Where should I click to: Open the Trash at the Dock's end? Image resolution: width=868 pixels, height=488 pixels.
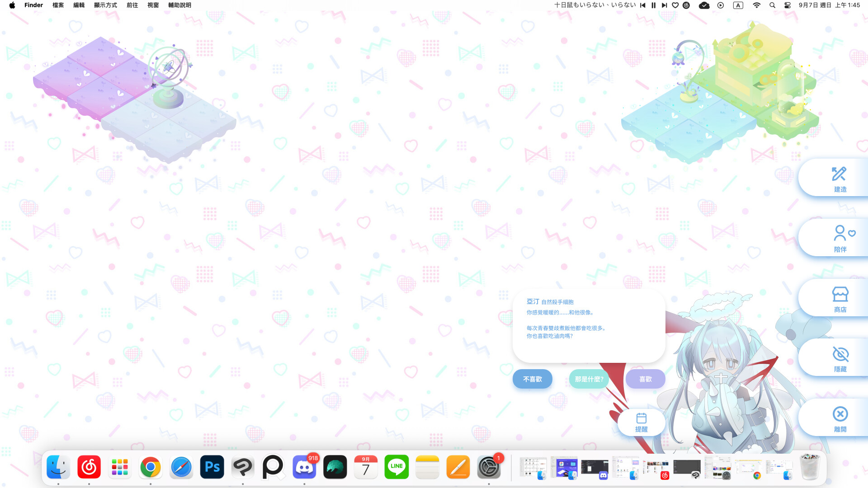coord(810,467)
